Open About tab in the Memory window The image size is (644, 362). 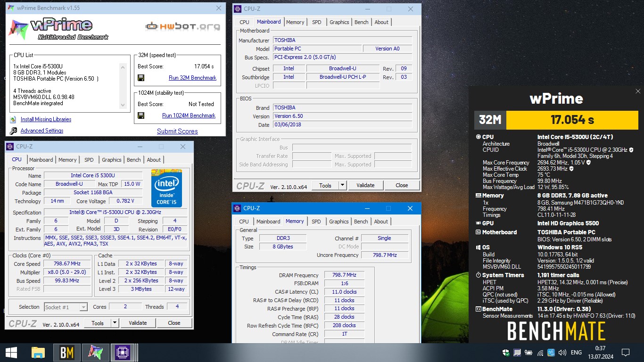click(381, 222)
